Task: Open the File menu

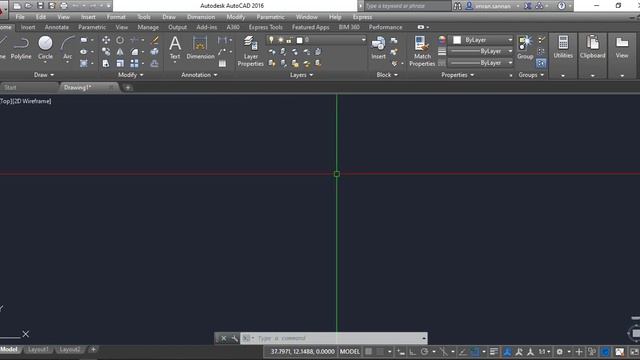Action: click(20, 17)
